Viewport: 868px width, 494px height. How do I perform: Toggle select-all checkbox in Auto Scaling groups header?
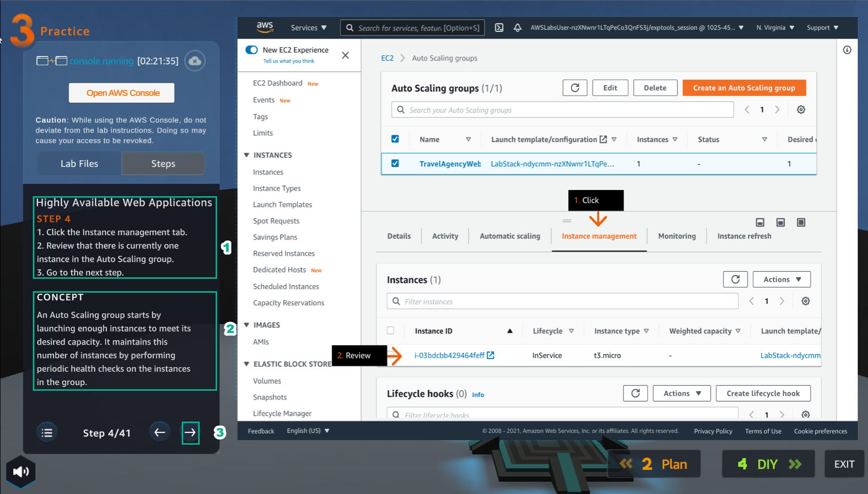point(395,139)
